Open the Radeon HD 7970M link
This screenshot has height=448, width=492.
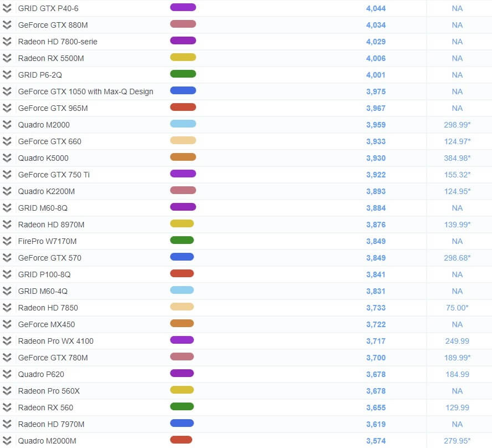[51, 425]
